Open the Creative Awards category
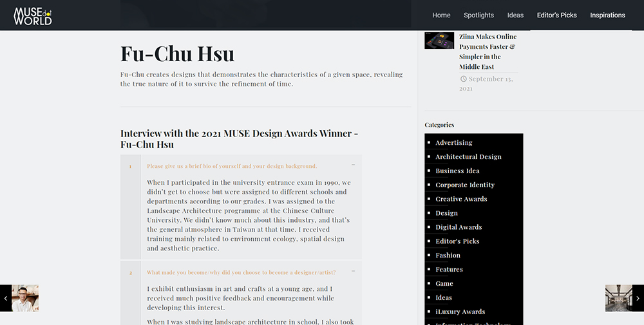 (461, 199)
